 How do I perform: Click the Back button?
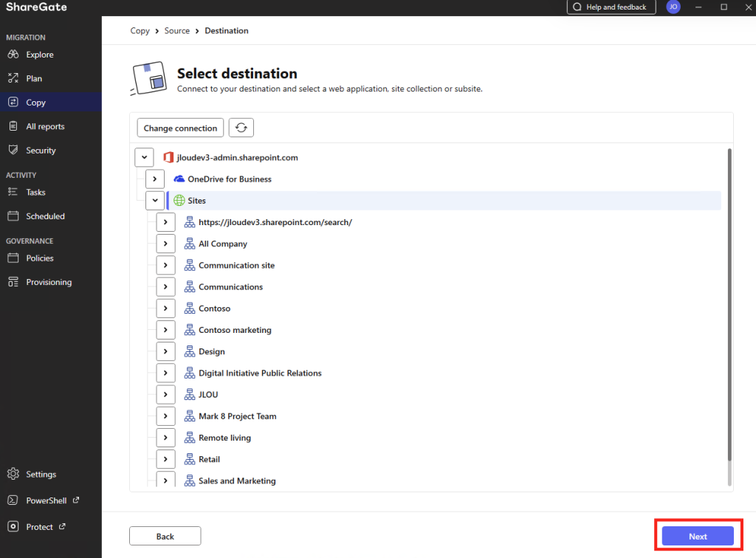coord(165,536)
